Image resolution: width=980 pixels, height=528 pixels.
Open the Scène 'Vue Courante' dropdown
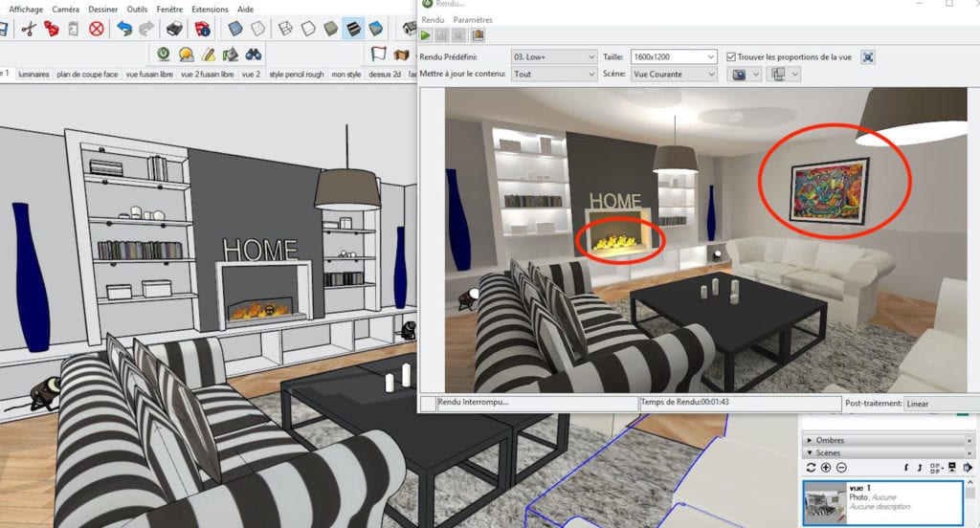click(x=674, y=74)
